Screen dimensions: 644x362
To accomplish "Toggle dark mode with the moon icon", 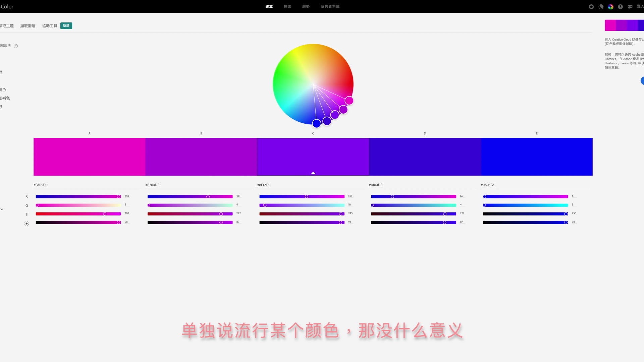I will click(601, 7).
